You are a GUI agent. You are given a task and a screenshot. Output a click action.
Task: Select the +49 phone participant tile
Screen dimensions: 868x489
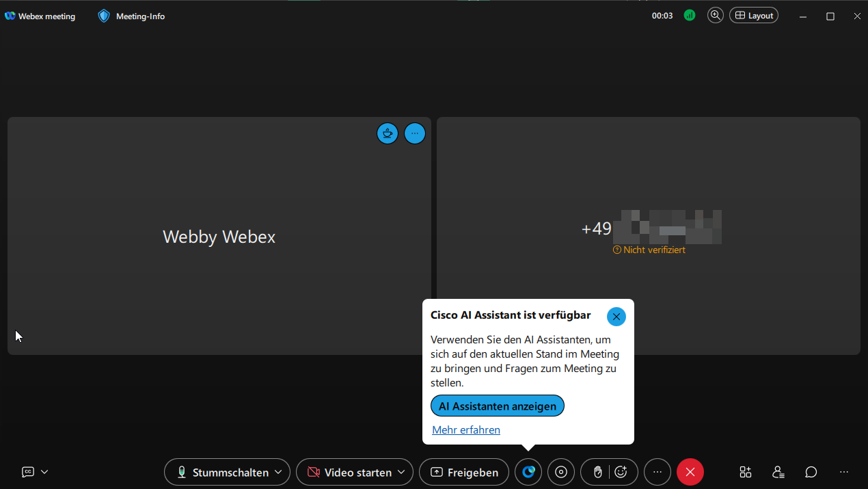(x=648, y=236)
